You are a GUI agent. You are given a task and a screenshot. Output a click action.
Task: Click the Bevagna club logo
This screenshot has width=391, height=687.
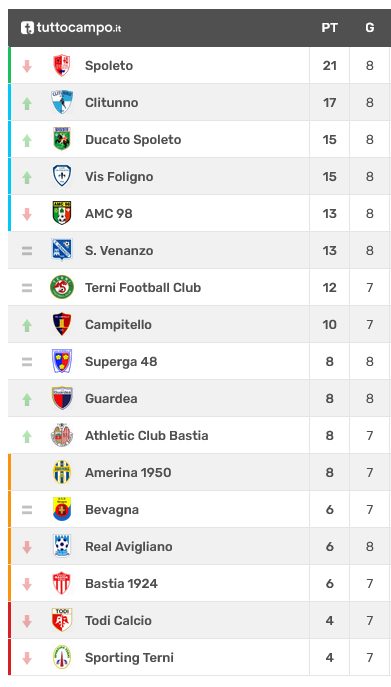click(x=62, y=509)
